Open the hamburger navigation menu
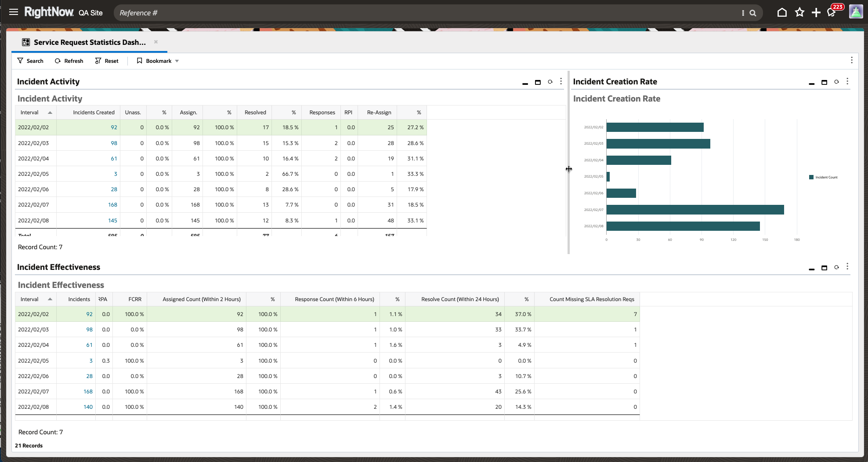The image size is (868, 462). tap(14, 12)
